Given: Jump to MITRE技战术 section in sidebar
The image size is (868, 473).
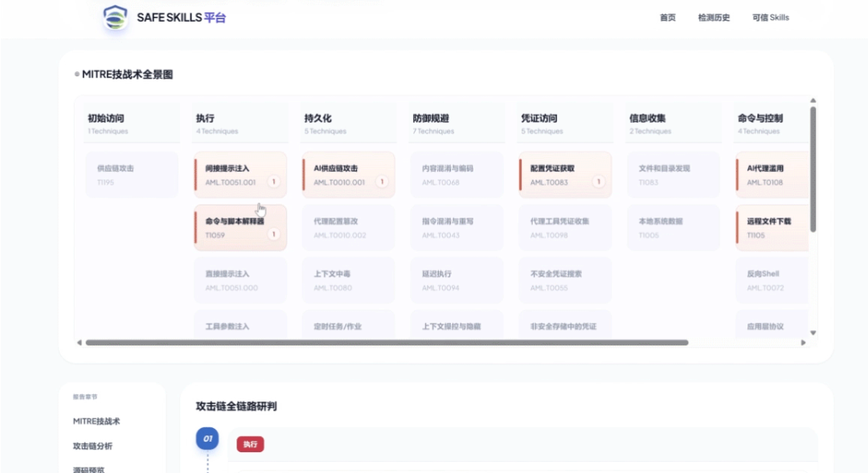Looking at the screenshot, I should click(x=96, y=421).
